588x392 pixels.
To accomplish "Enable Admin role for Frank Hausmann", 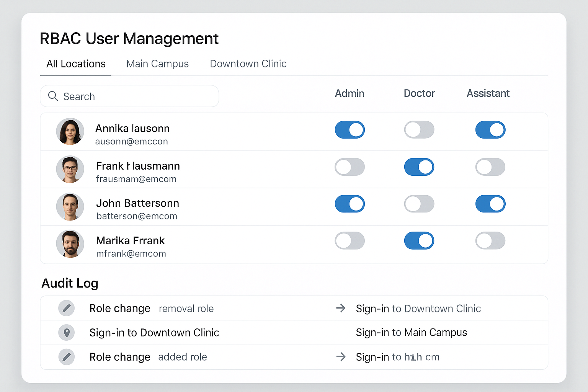I will (350, 167).
